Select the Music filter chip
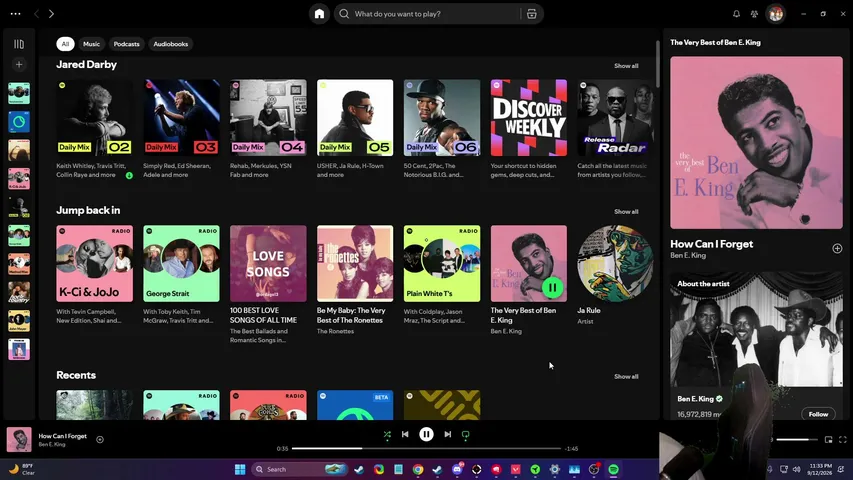Image resolution: width=853 pixels, height=480 pixels. (91, 44)
